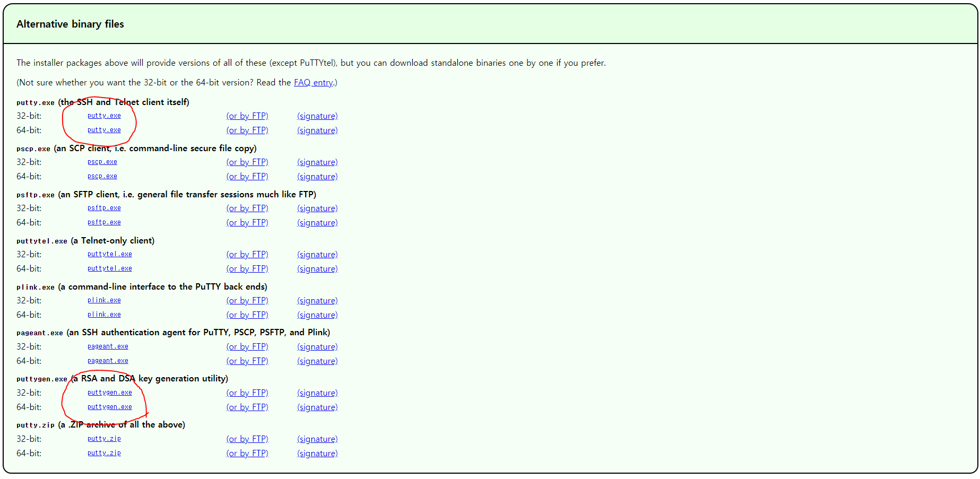980x479 pixels.
Task: Download 64-bit plink.exe
Action: 104,315
